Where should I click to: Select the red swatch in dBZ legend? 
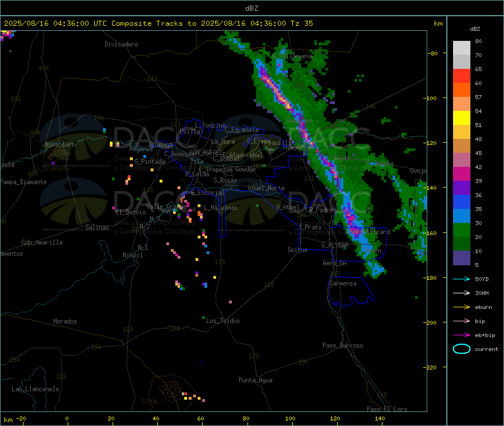461,76
